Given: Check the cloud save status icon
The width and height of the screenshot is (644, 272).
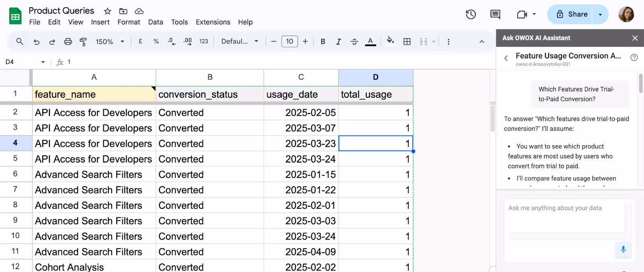Looking at the screenshot, I should (x=139, y=11).
